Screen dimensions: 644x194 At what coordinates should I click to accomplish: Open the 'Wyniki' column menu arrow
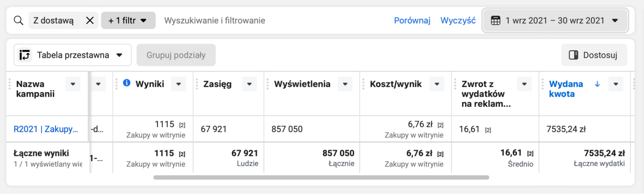pyautogui.click(x=178, y=84)
